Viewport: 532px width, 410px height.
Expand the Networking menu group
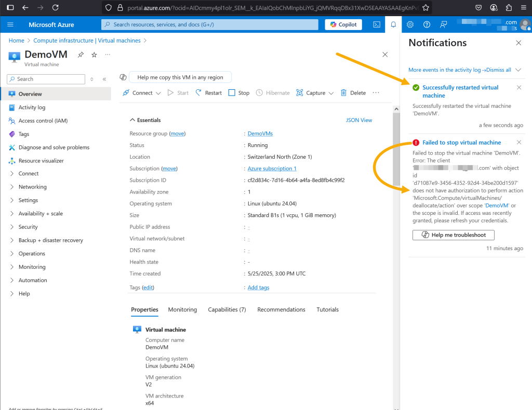pos(12,187)
